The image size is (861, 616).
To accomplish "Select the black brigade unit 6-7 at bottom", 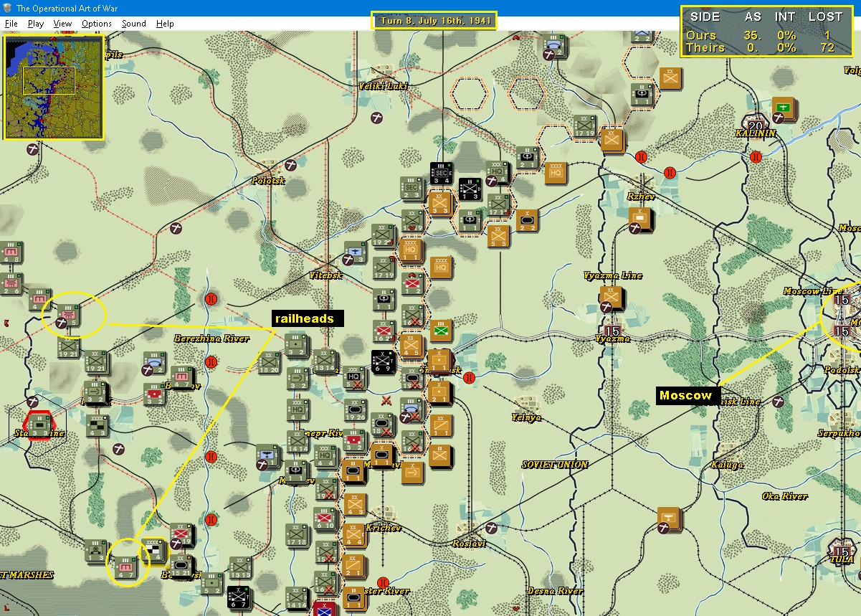I will [x=239, y=597].
